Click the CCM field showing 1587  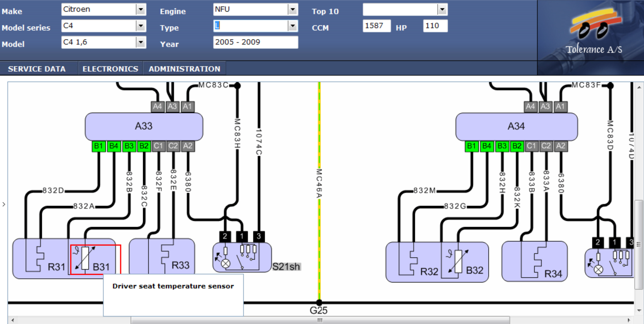click(x=377, y=26)
